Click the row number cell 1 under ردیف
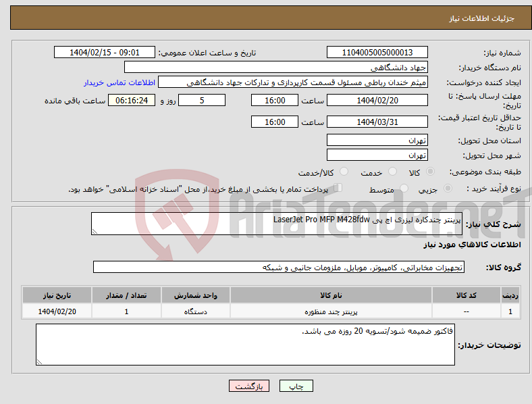Screen dimensions: 532x404 coord(510,311)
